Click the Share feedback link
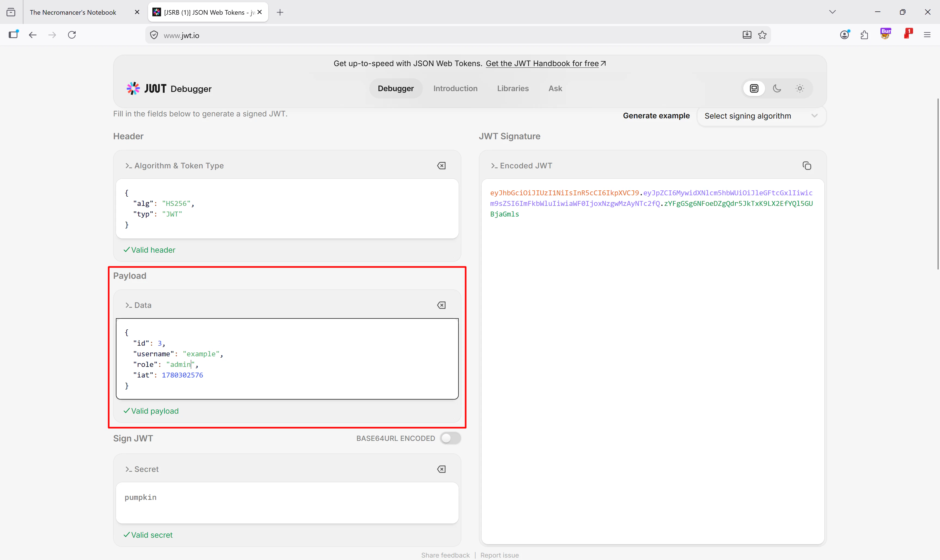940x560 pixels. [x=445, y=555]
